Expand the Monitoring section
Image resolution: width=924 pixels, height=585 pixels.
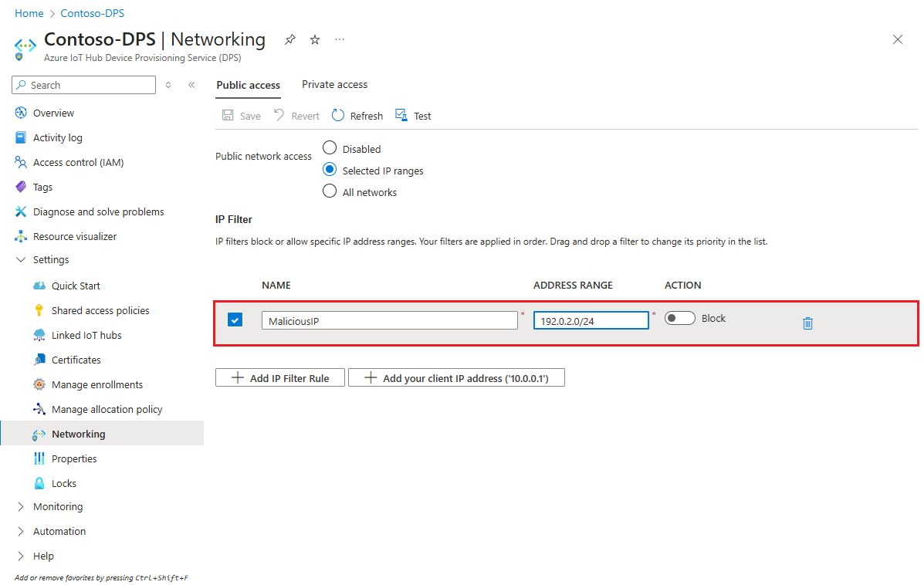pos(22,506)
